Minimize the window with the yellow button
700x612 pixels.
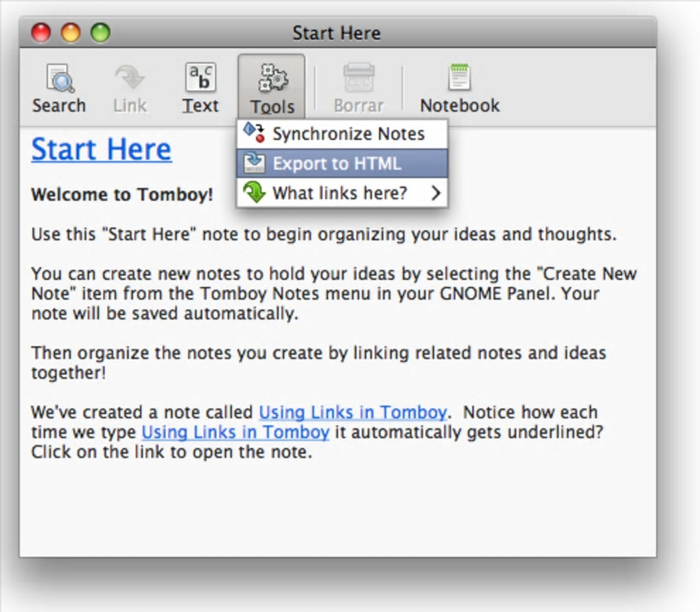(x=71, y=33)
